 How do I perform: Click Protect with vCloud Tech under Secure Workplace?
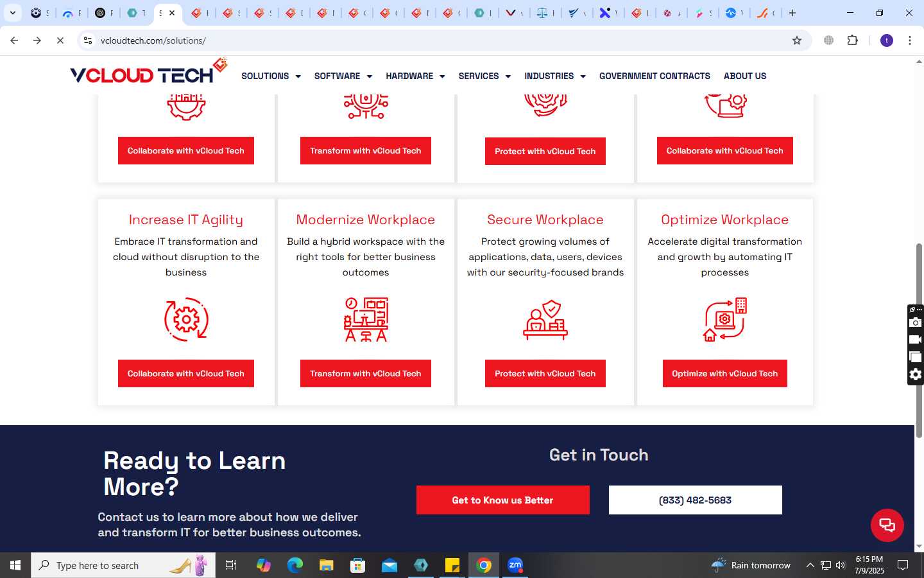(545, 374)
